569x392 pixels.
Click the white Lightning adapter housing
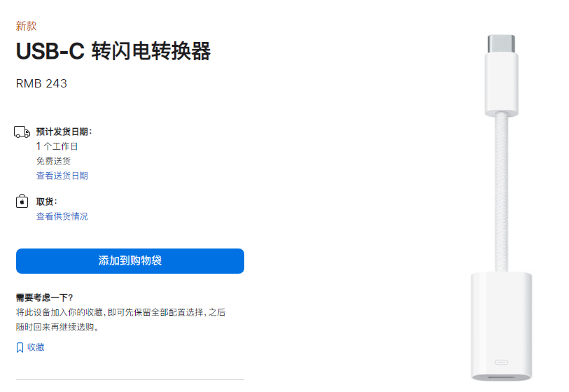pyautogui.click(x=501, y=322)
